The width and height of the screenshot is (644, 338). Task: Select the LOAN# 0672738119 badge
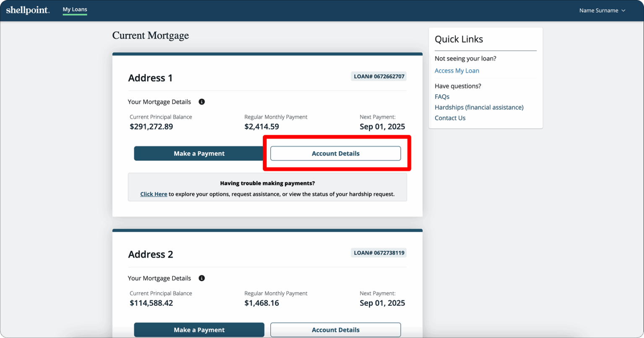pos(379,253)
